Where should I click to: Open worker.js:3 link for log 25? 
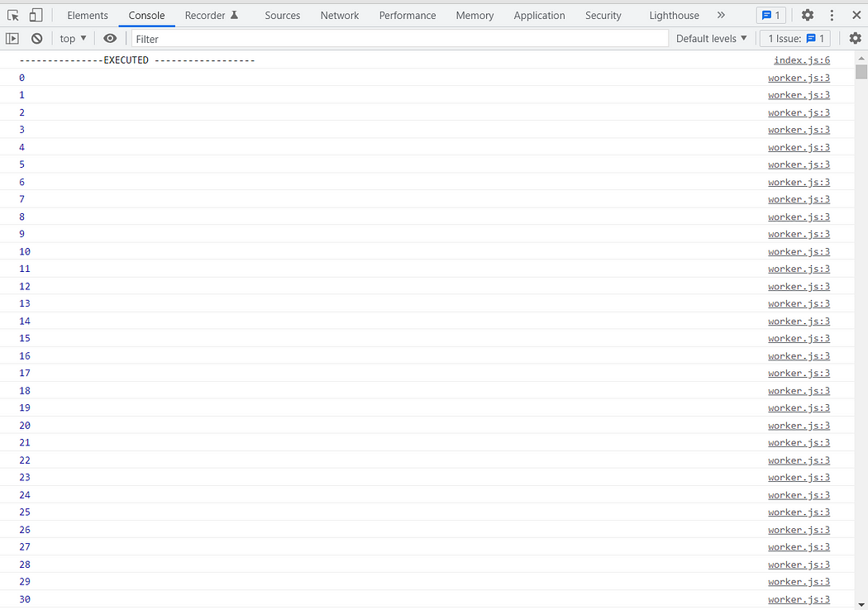pyautogui.click(x=799, y=512)
